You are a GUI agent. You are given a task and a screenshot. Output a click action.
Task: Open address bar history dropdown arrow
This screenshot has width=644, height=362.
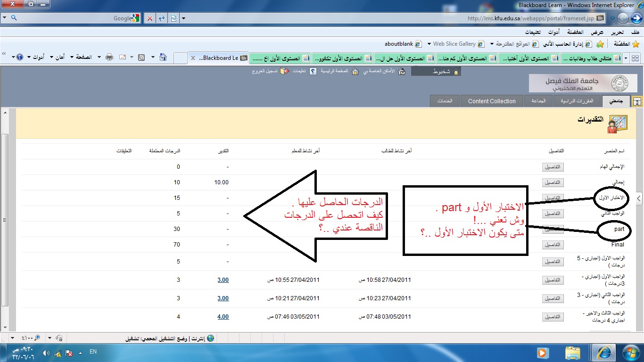click(184, 18)
